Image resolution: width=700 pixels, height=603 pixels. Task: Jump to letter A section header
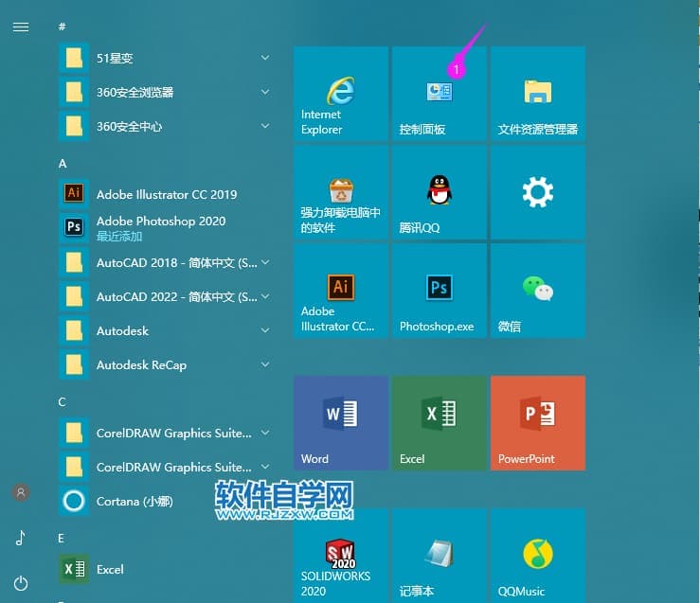(63, 164)
